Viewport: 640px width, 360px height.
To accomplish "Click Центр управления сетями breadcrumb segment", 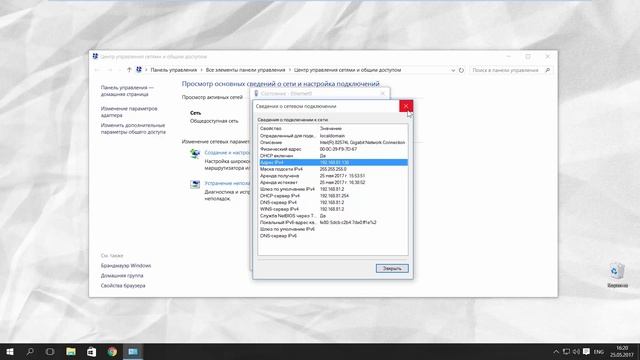I will pyautogui.click(x=347, y=70).
